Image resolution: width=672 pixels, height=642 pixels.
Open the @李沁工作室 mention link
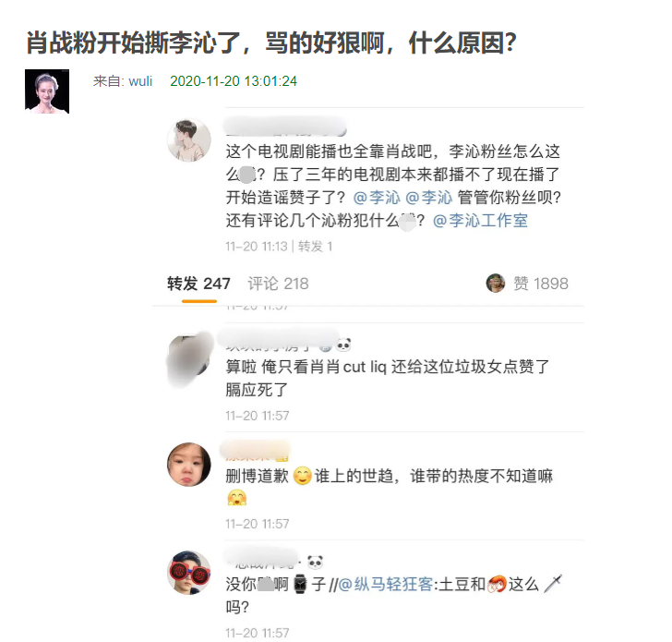[480, 221]
